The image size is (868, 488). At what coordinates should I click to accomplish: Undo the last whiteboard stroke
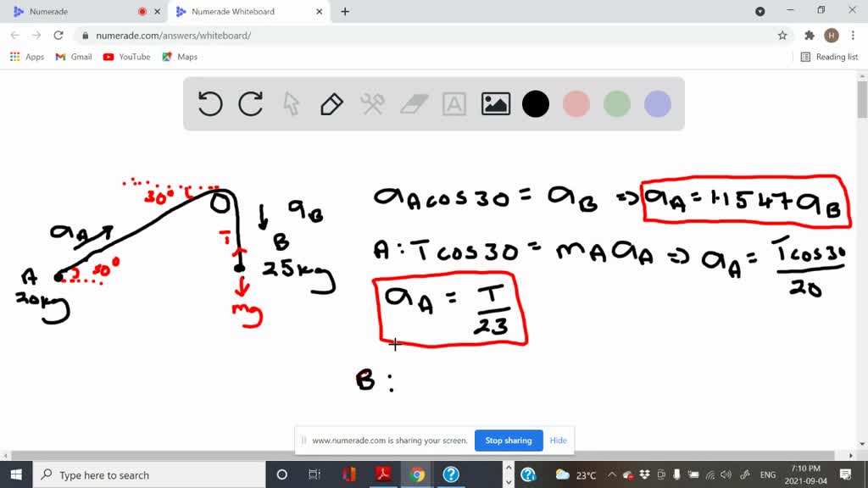coord(210,104)
